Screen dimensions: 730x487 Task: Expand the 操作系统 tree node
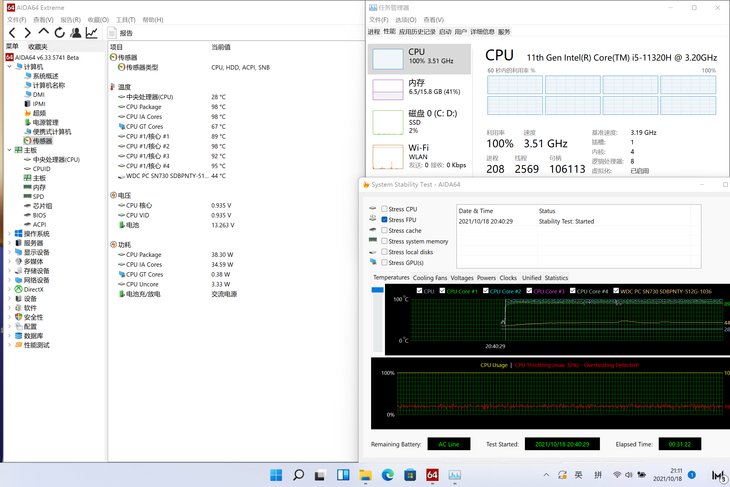9,234
